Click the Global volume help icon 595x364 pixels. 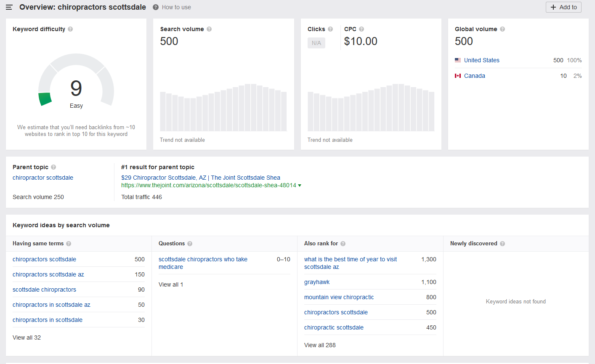502,29
